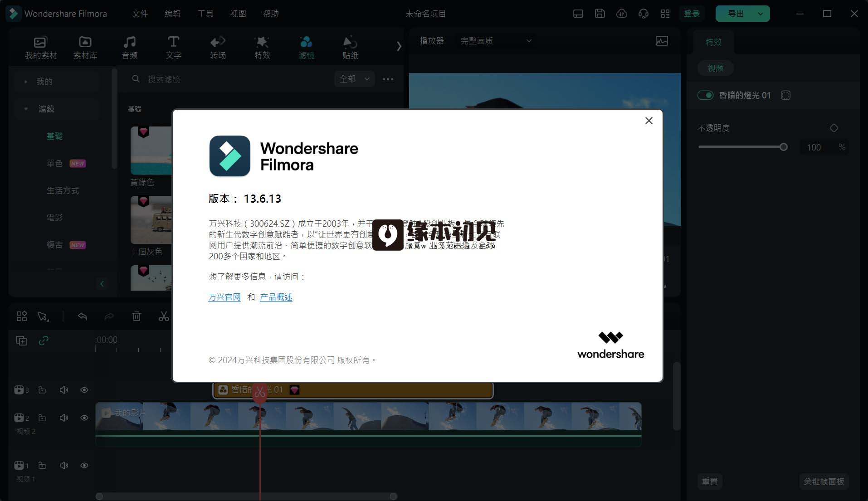Viewport: 868px width, 501px height.
Task: Click the effect mask icon beside 昏暗的燈光 01
Action: 785,95
